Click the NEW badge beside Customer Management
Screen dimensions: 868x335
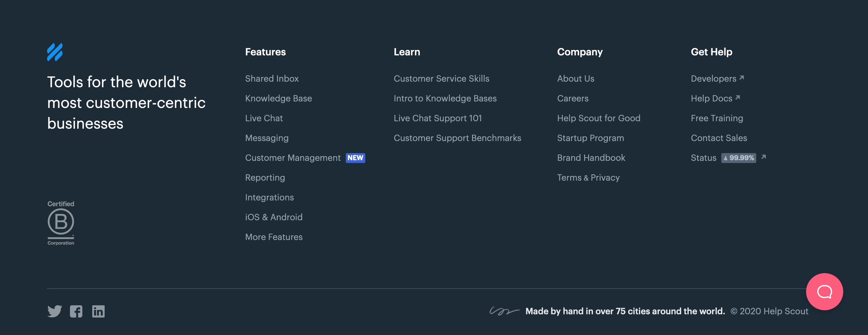tap(355, 158)
